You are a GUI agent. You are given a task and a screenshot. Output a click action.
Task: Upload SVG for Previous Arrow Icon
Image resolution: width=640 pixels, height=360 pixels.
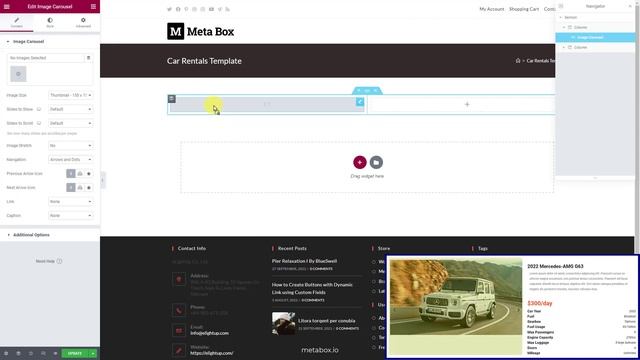point(80,173)
